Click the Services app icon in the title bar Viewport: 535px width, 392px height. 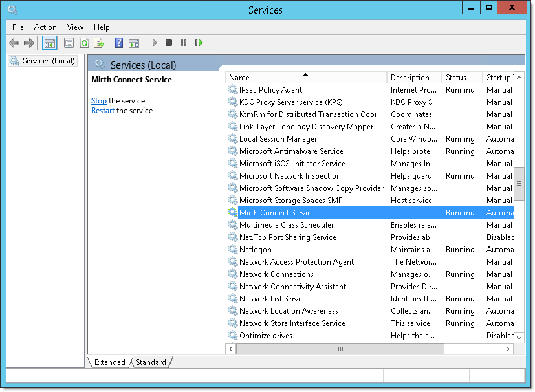click(x=13, y=10)
